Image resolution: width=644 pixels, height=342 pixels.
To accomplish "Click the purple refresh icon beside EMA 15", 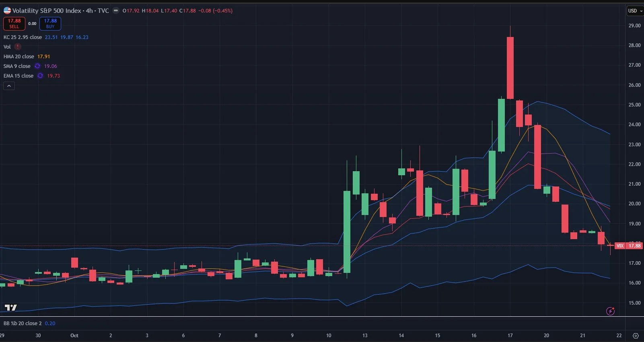I will (40, 76).
